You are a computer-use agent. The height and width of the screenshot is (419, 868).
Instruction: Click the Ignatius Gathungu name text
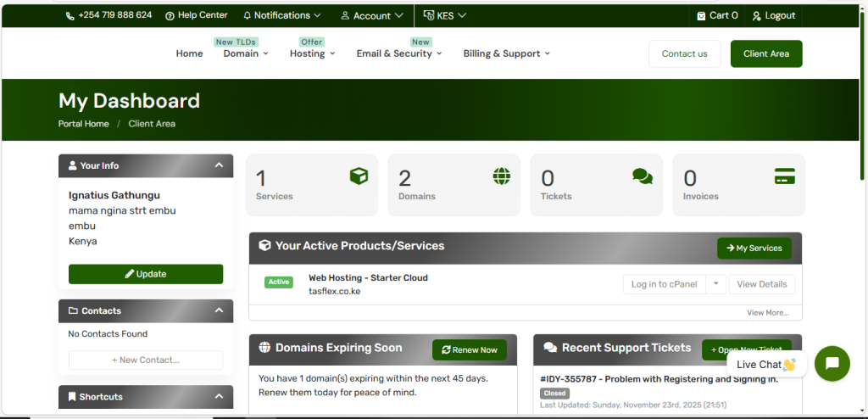[x=114, y=195]
